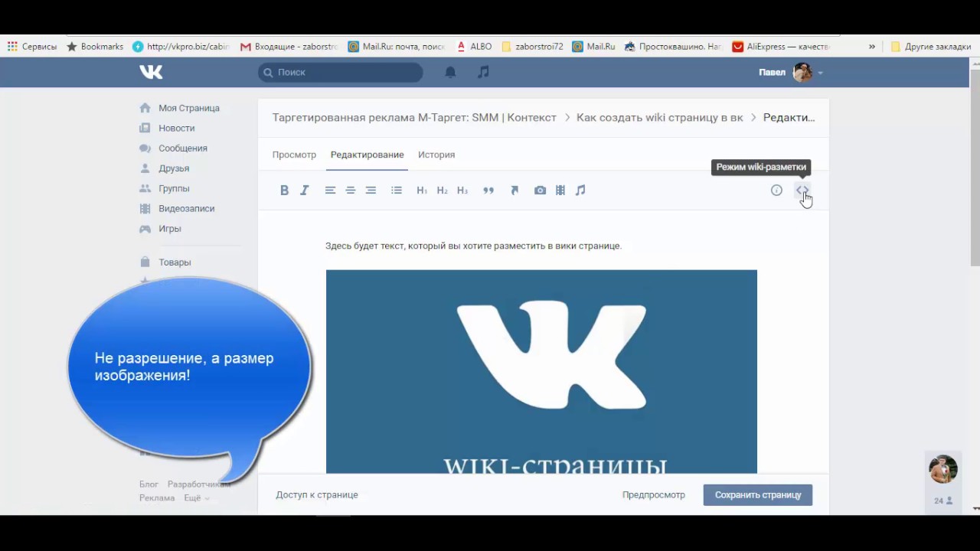This screenshot has width=980, height=551.
Task: Open the ALBO bookmark
Action: (x=474, y=47)
